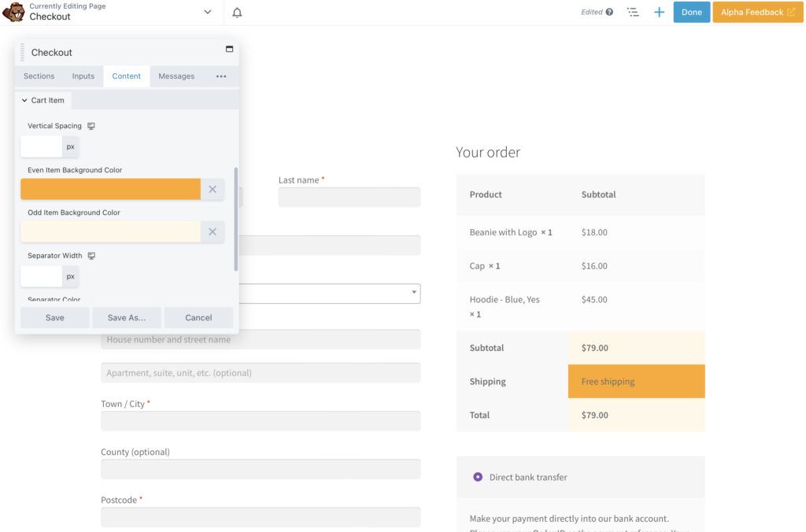This screenshot has width=806, height=532.
Task: Collapse the Cart Item section
Action: (x=43, y=100)
